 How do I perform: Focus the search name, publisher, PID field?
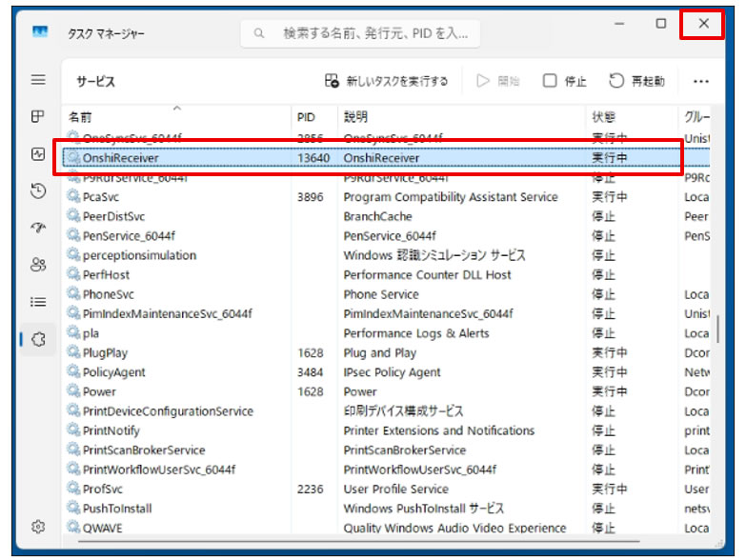(360, 33)
